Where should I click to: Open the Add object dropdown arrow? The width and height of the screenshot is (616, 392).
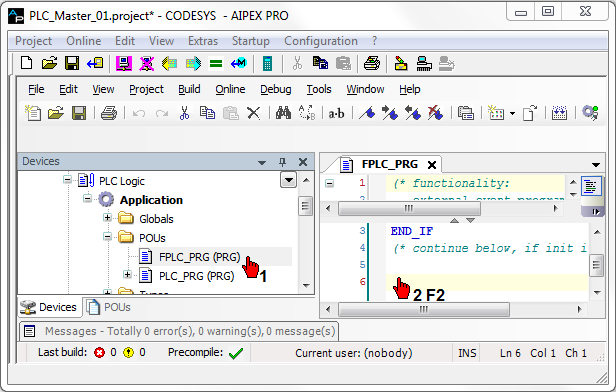coord(512,114)
